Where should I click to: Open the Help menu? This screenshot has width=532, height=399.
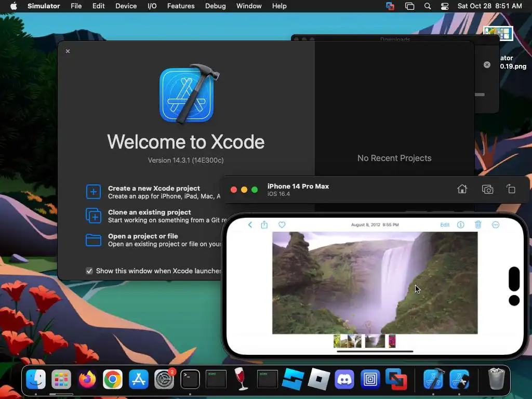click(279, 6)
